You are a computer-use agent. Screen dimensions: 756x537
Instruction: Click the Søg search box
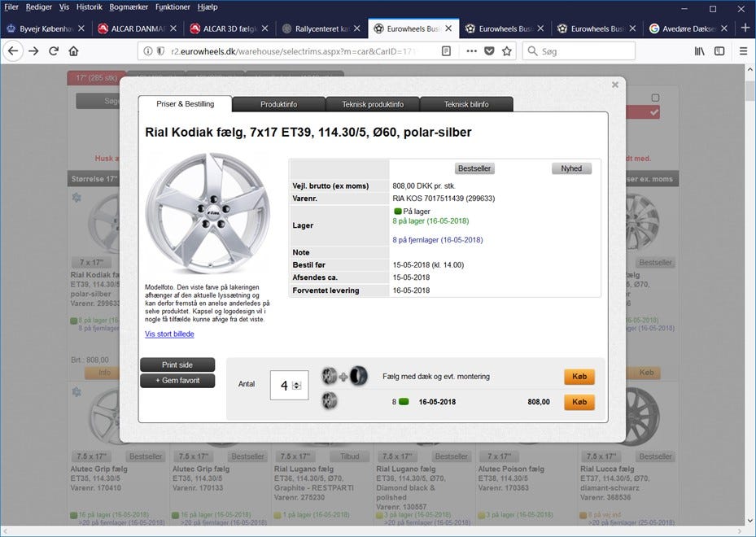[x=579, y=51]
